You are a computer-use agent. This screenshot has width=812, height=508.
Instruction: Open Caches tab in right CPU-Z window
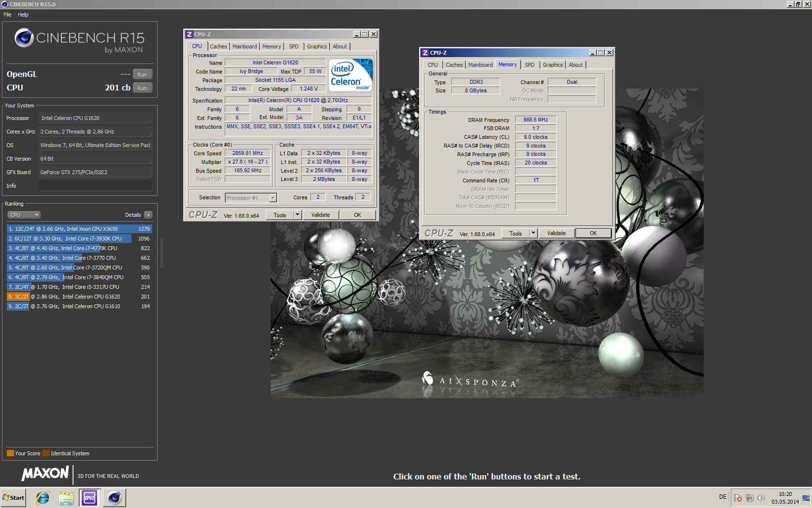point(454,65)
